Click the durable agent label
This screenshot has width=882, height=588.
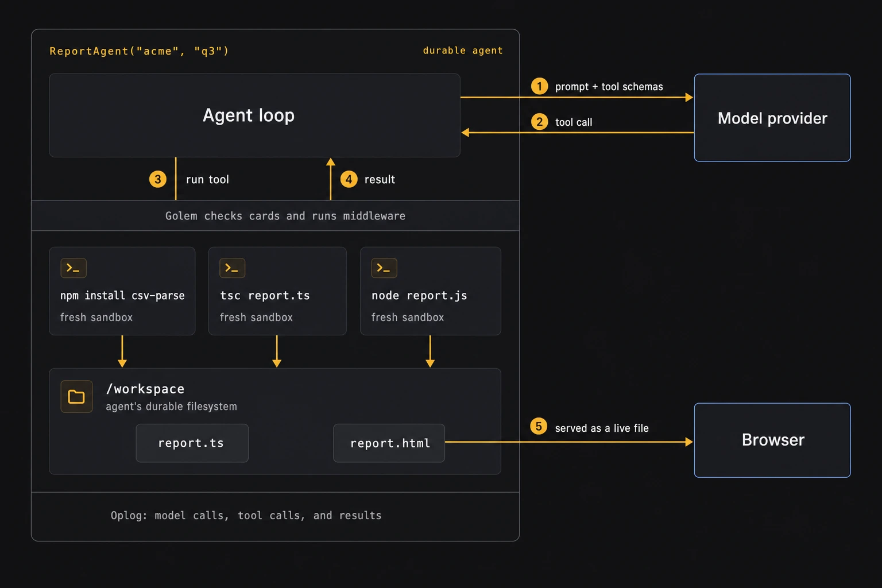pos(463,51)
